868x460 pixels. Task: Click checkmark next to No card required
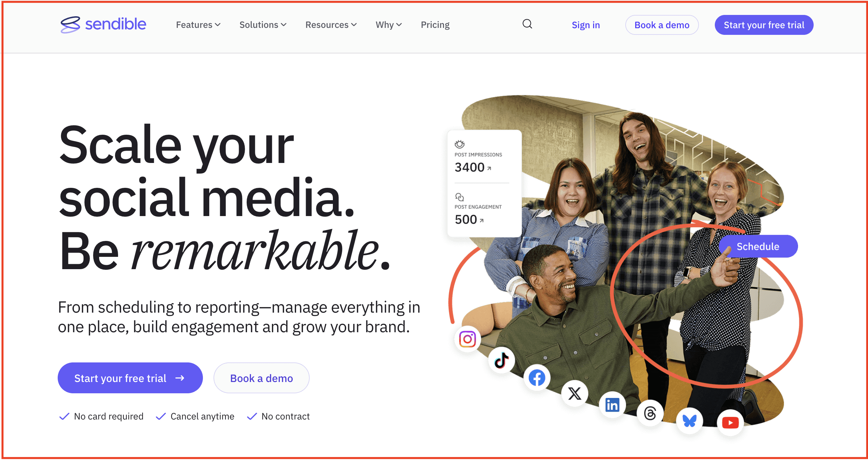[64, 417]
